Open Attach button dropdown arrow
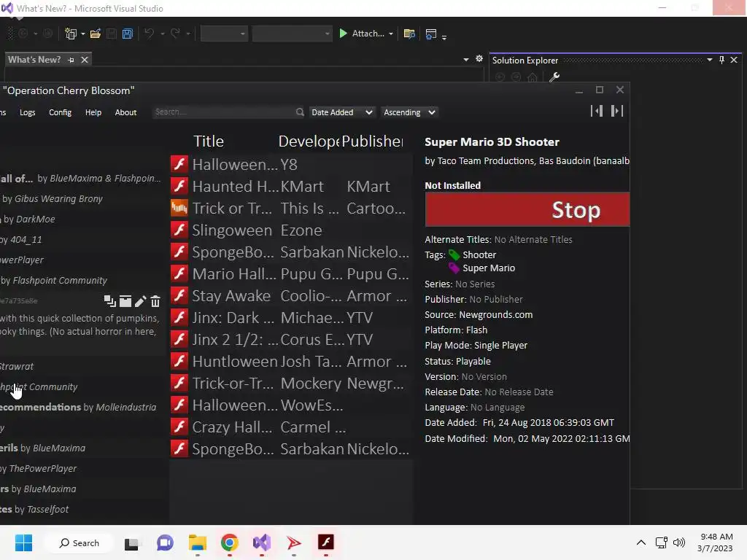Viewport: 747px width, 560px height. click(391, 34)
